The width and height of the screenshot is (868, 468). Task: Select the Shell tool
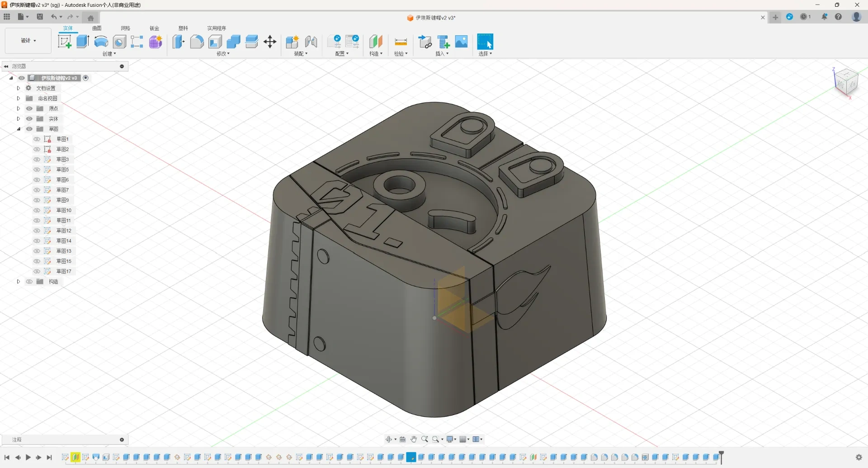(215, 42)
